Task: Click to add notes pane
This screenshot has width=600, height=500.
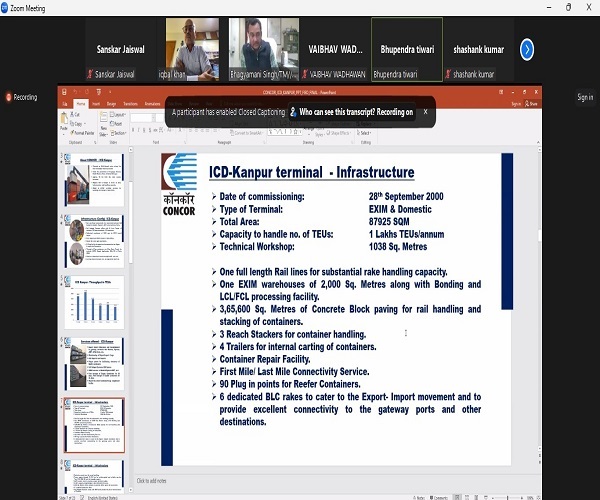Action: (152, 481)
